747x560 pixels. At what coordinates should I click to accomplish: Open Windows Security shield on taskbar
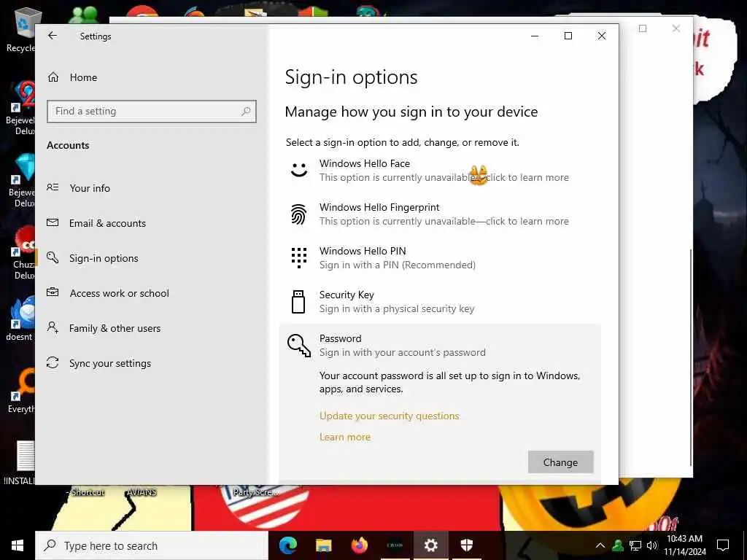click(467, 545)
